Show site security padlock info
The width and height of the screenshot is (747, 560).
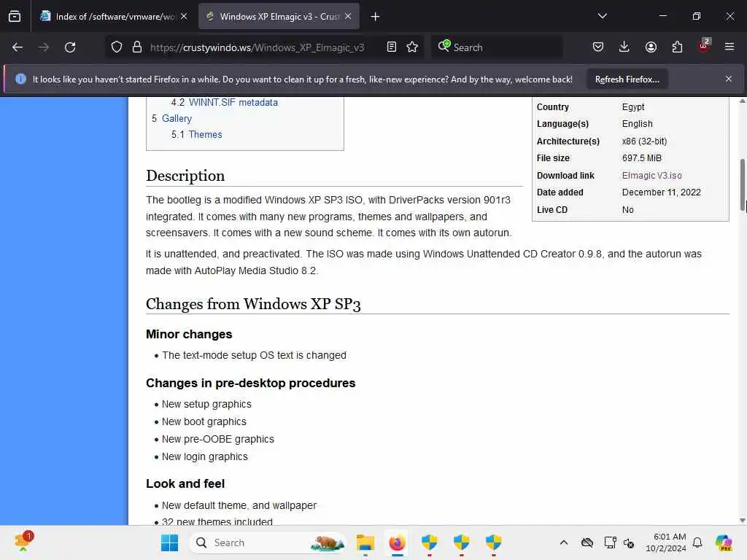coord(136,47)
